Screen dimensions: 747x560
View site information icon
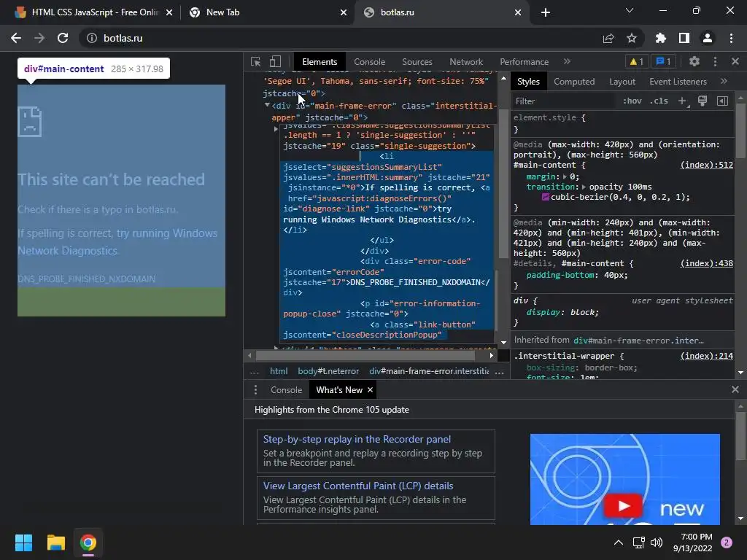(x=91, y=38)
